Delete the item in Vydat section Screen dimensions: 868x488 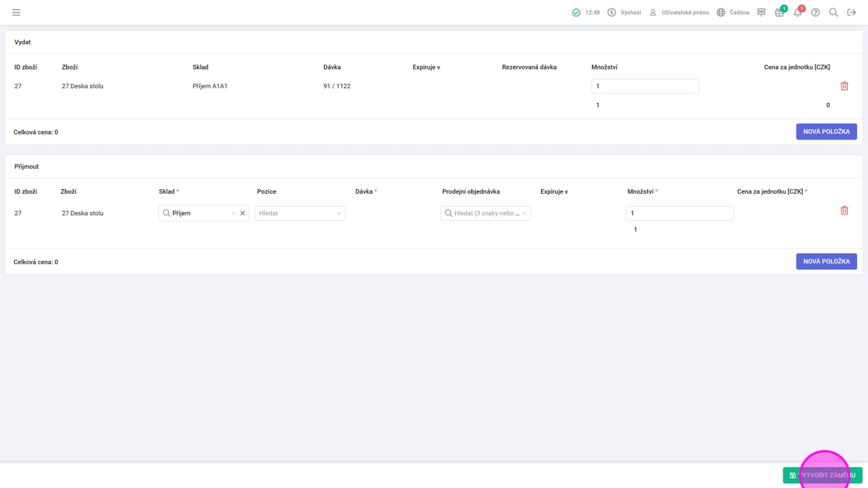(x=844, y=86)
